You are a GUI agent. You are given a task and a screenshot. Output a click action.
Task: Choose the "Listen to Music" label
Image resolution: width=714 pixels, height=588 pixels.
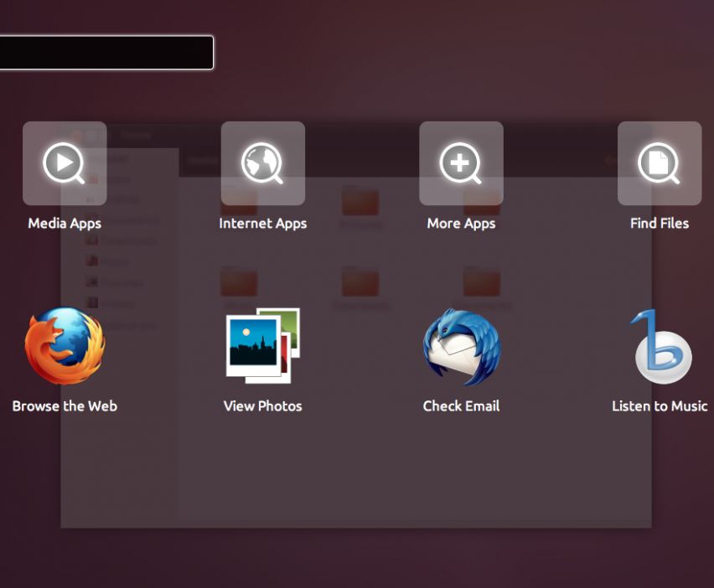[x=659, y=406]
